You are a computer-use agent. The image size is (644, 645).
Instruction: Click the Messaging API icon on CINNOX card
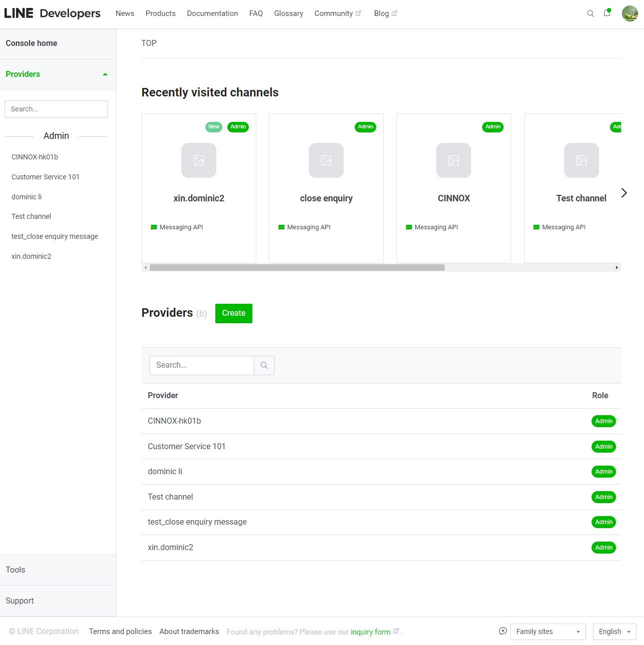tap(409, 227)
